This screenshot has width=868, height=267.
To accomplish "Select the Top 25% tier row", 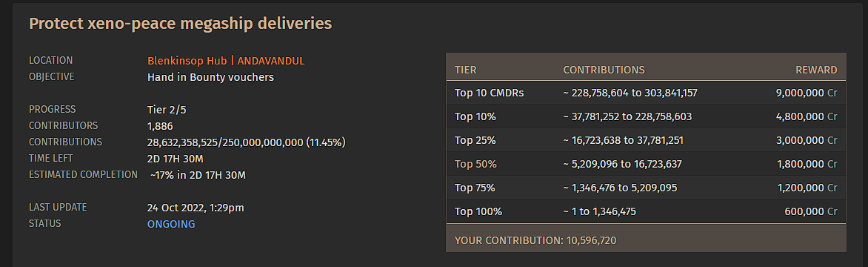I will 646,141.
